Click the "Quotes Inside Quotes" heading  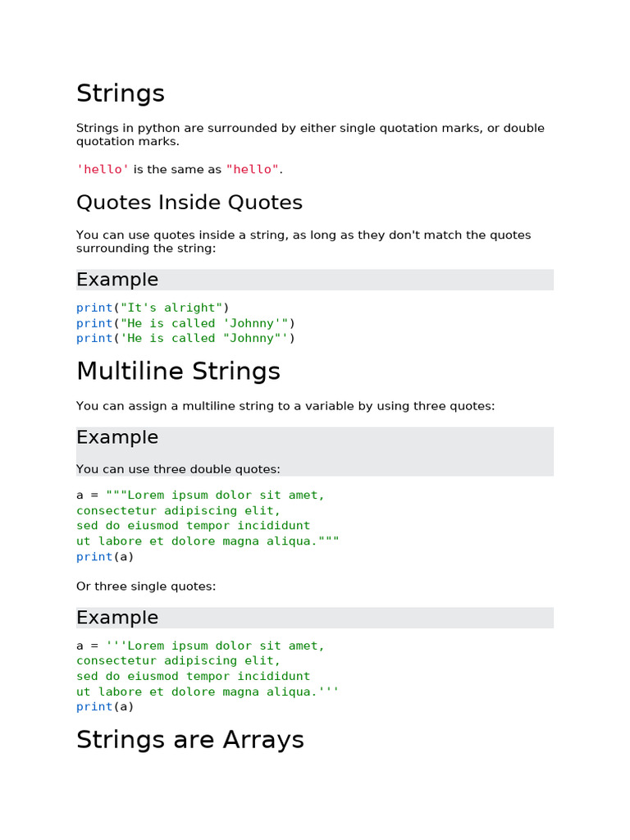tap(189, 203)
